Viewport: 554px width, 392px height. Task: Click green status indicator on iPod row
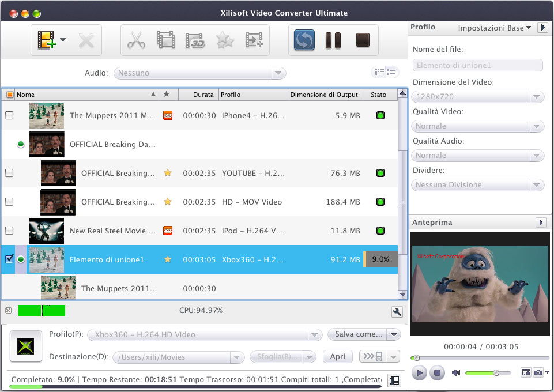click(380, 231)
